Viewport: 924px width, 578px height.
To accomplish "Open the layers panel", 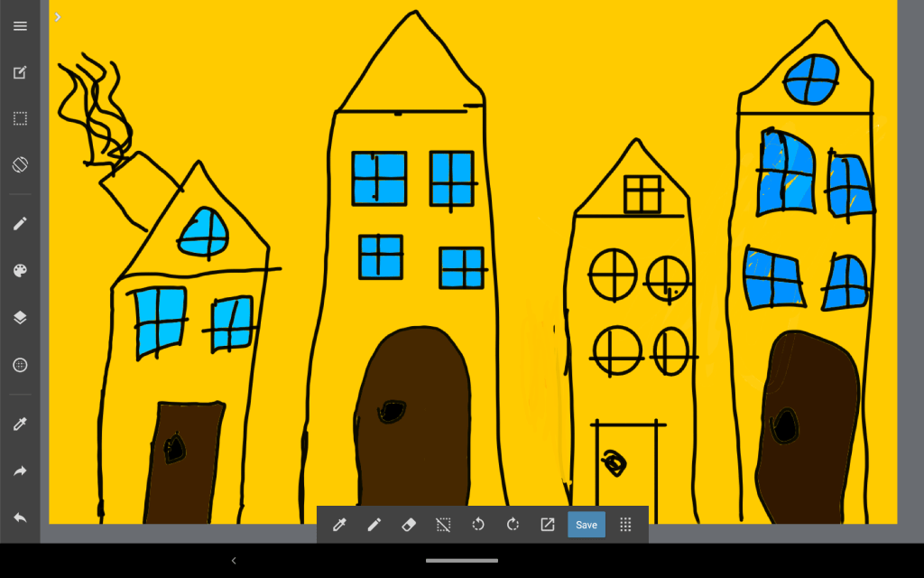I will [x=20, y=317].
